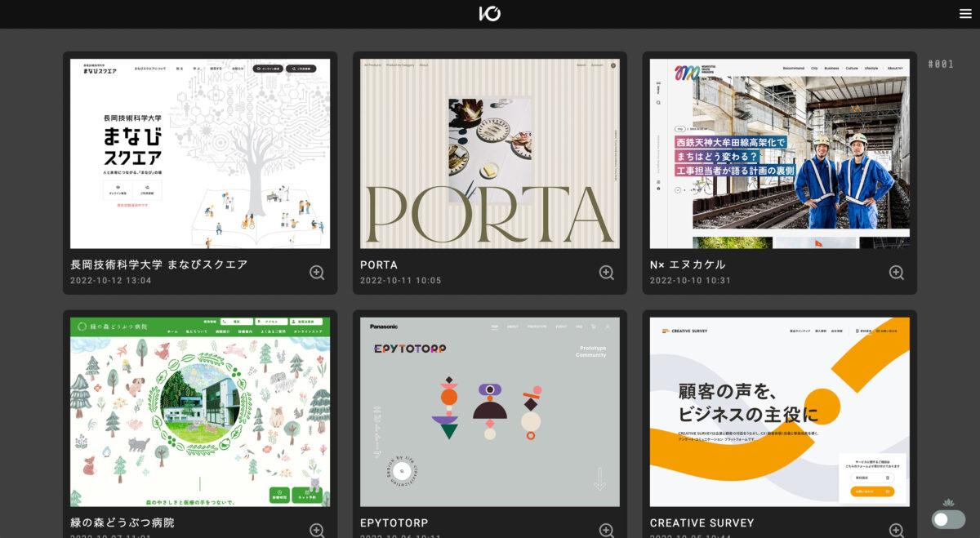Open the PORTA website thumbnail
The height and width of the screenshot is (538, 980).
click(490, 153)
